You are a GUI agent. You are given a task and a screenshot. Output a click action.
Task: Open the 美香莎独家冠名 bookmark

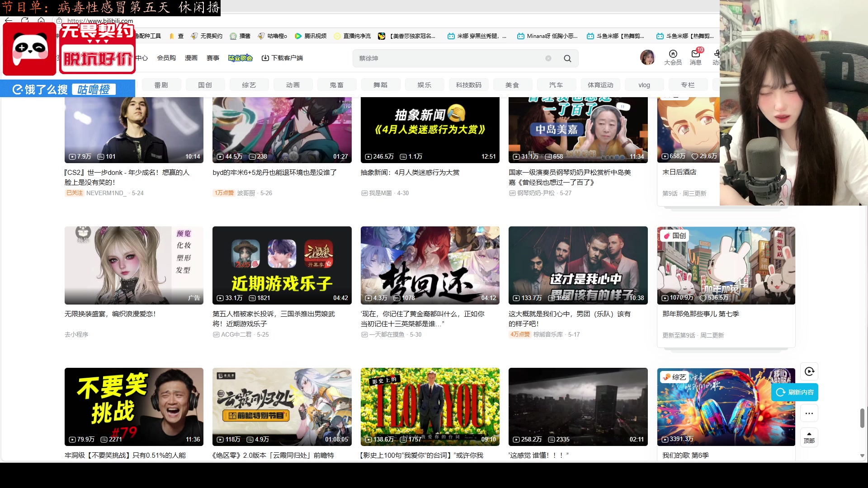click(x=407, y=36)
